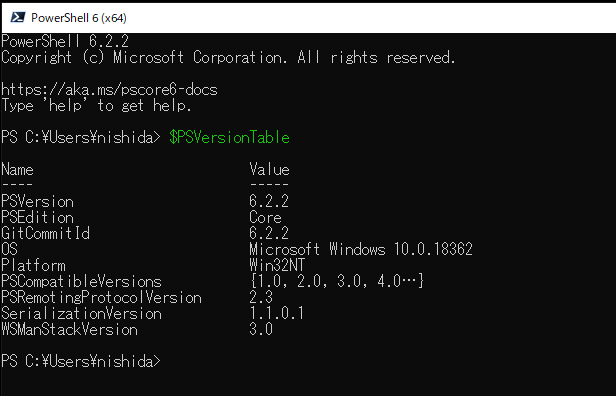Click the PowerShell icon in the title bar

click(x=18, y=17)
